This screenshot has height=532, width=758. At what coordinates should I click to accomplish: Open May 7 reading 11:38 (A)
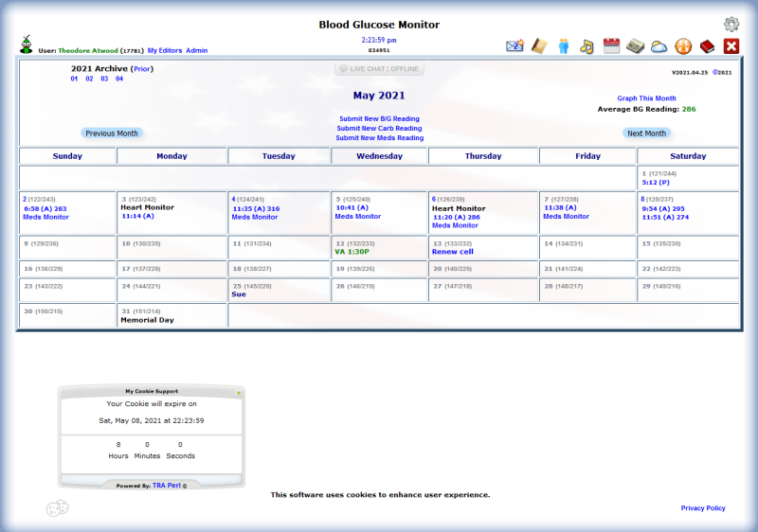[560, 208]
